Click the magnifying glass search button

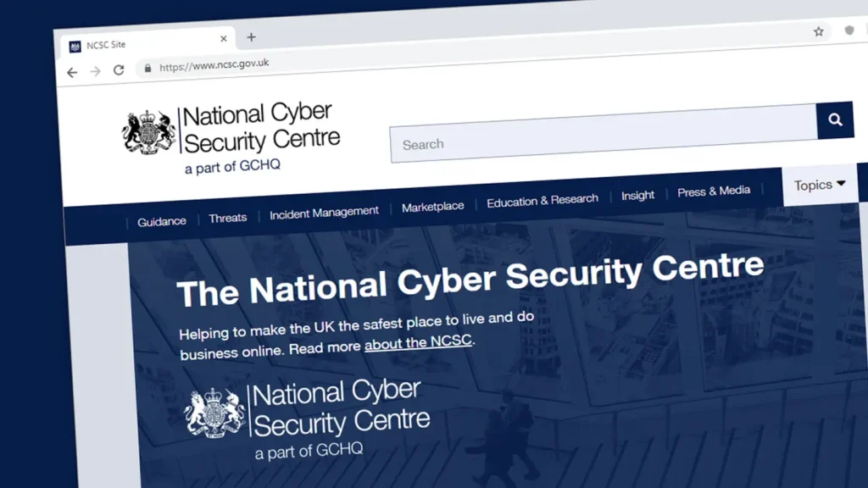(835, 120)
